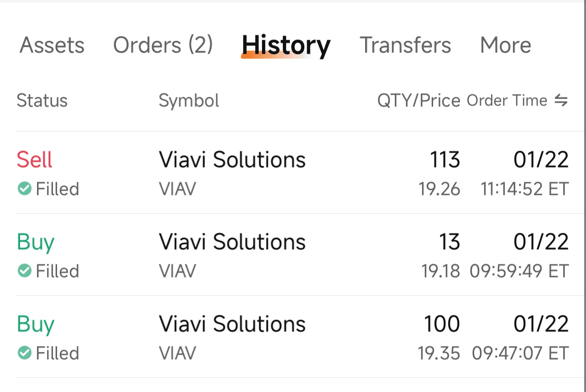The image size is (586, 392).
Task: Click the Symbol column header
Action: tap(188, 100)
